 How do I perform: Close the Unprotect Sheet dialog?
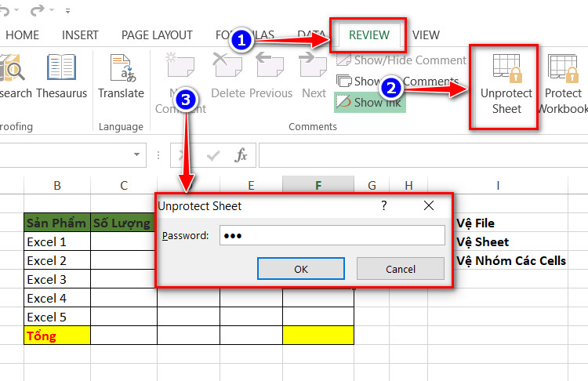pos(429,205)
